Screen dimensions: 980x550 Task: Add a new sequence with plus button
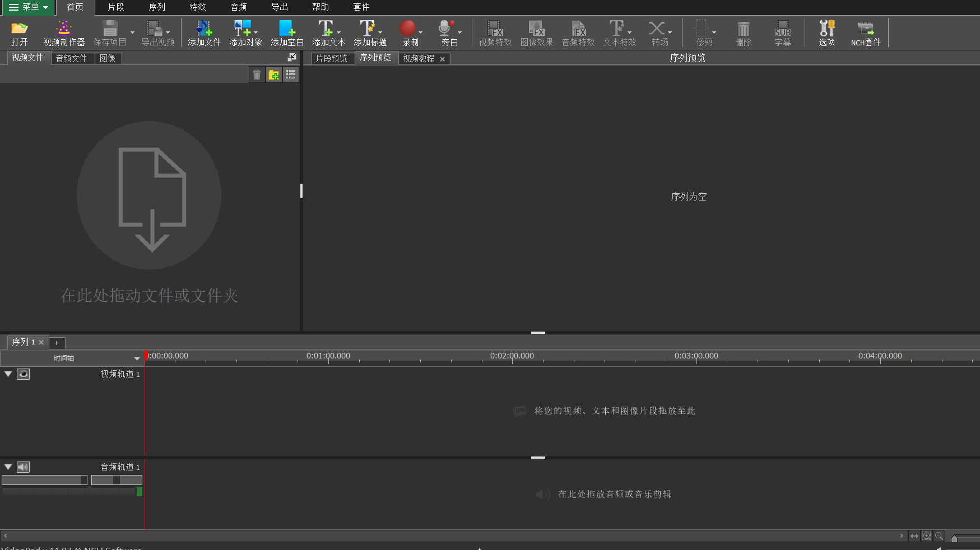(x=57, y=343)
